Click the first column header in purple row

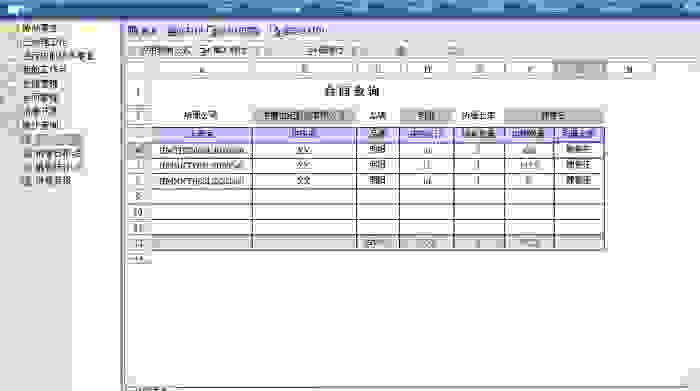coord(202,133)
